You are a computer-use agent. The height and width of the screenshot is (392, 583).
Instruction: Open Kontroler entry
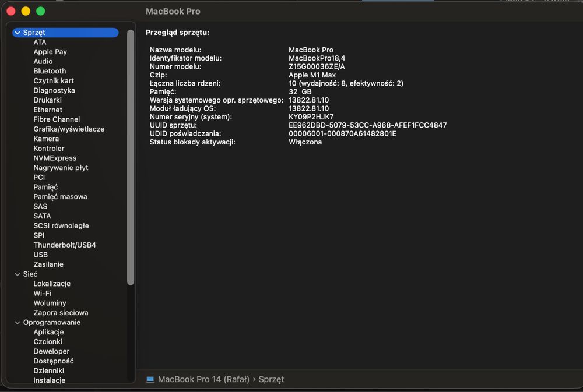pos(49,149)
